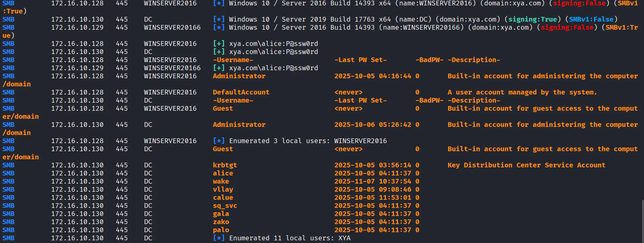Image resolution: width=644 pixels, height=243 pixels.
Task: Click the krbtgt username entry
Action: click(225, 165)
